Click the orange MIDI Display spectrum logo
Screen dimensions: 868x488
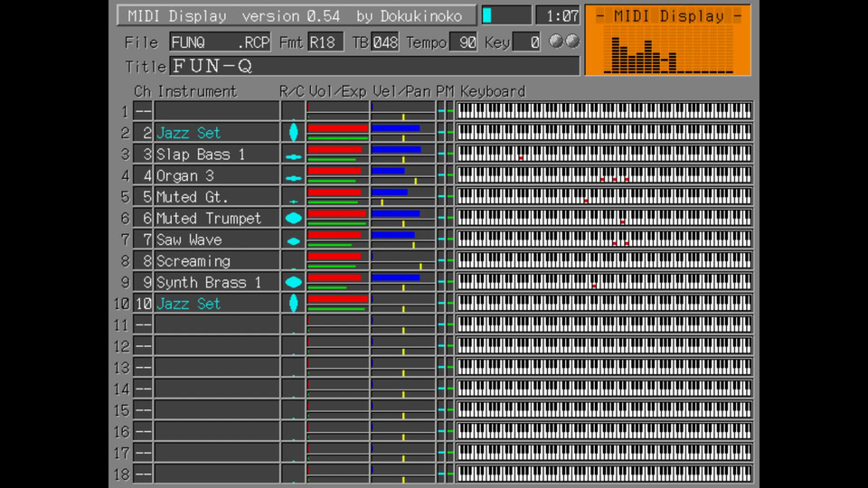tap(667, 42)
